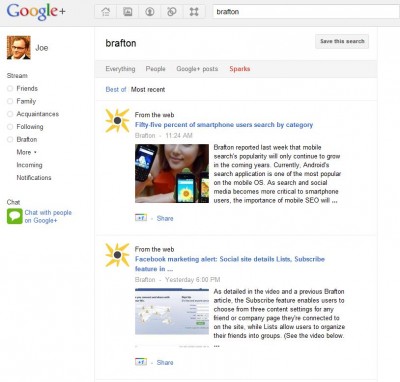Switch to the Everything tab
This screenshot has height=382, width=400.
pyautogui.click(x=120, y=69)
